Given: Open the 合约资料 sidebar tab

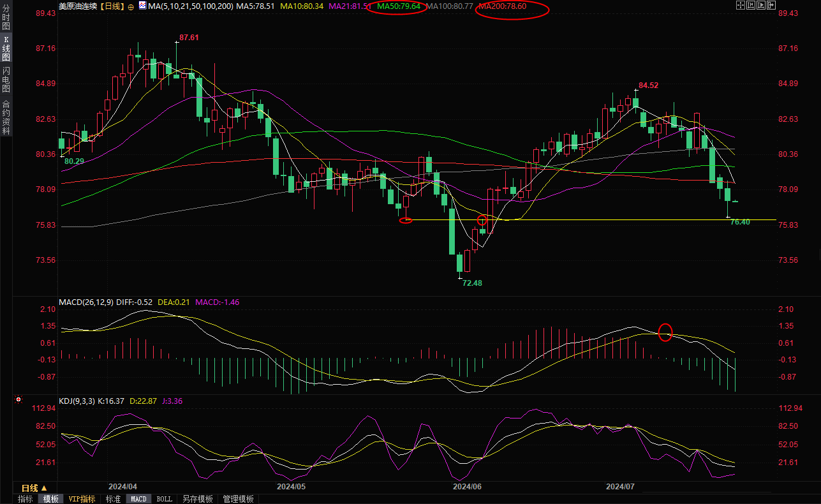Looking at the screenshot, I should click(6, 117).
